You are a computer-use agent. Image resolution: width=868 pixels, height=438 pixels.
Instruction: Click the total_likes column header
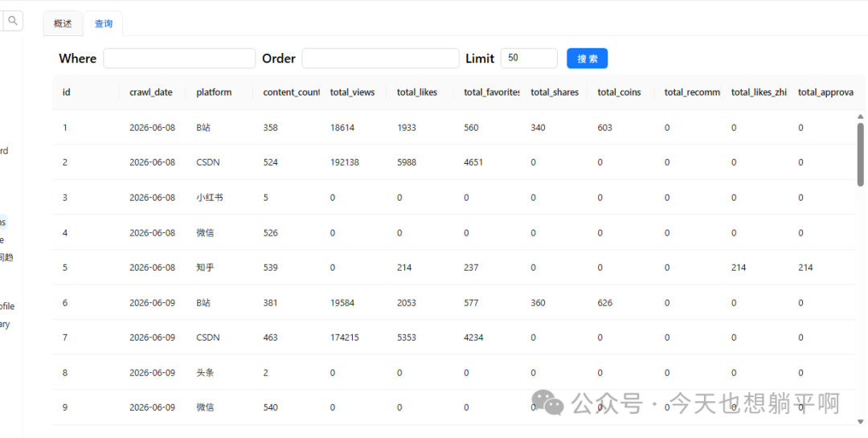point(417,92)
